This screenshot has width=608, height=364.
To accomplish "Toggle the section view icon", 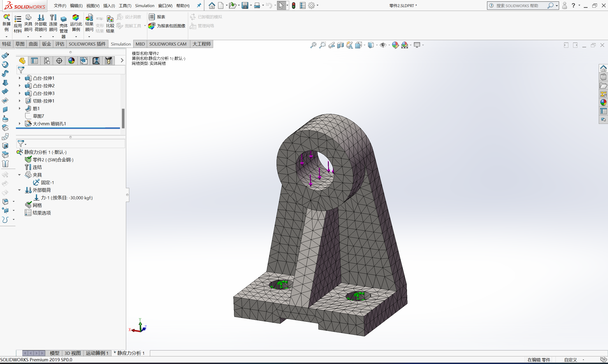I will [340, 45].
